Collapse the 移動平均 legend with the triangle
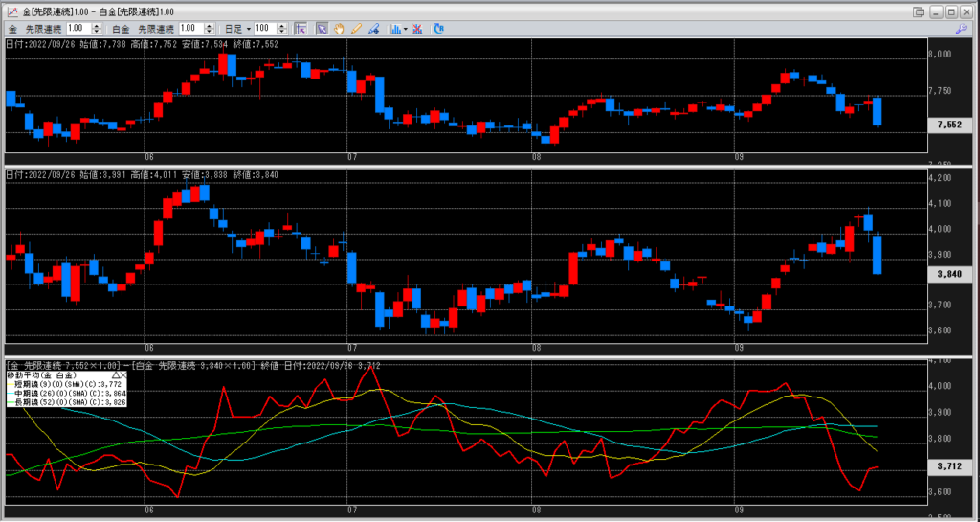The height and width of the screenshot is (522, 980). pos(117,377)
